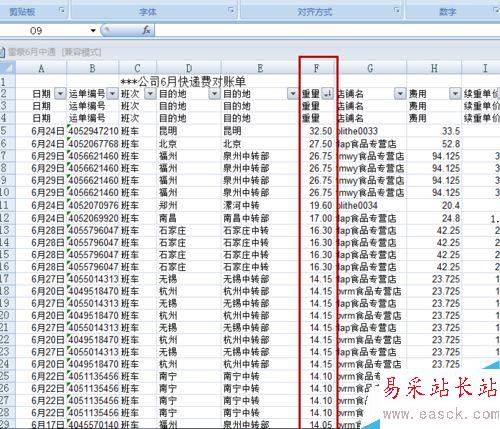Click the Select All corner button
Viewport: 500px width, 429px height.
click(x=8, y=68)
